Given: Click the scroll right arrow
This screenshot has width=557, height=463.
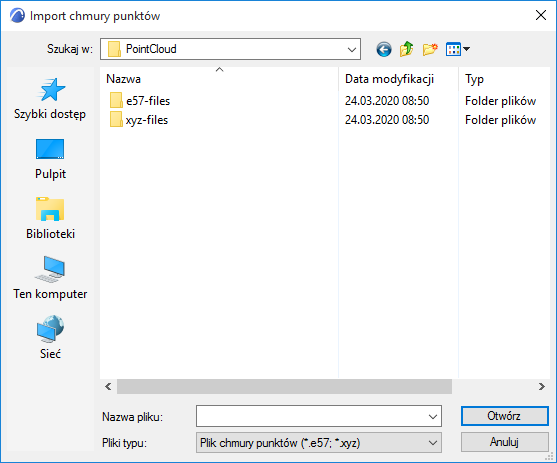Looking at the screenshot, I should click(541, 386).
